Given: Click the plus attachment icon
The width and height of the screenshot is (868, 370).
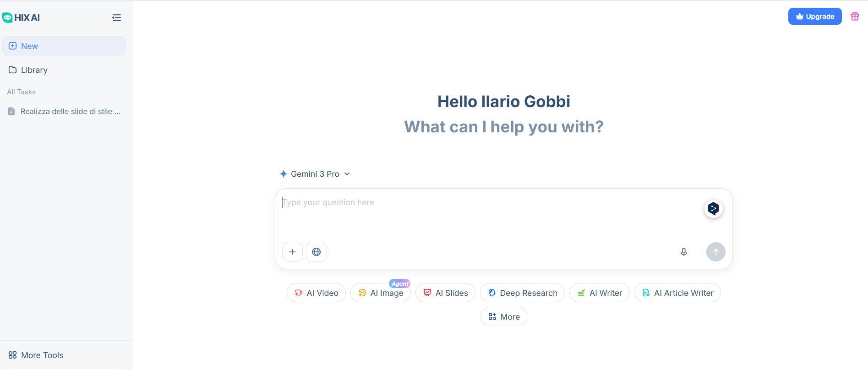Looking at the screenshot, I should tap(292, 252).
